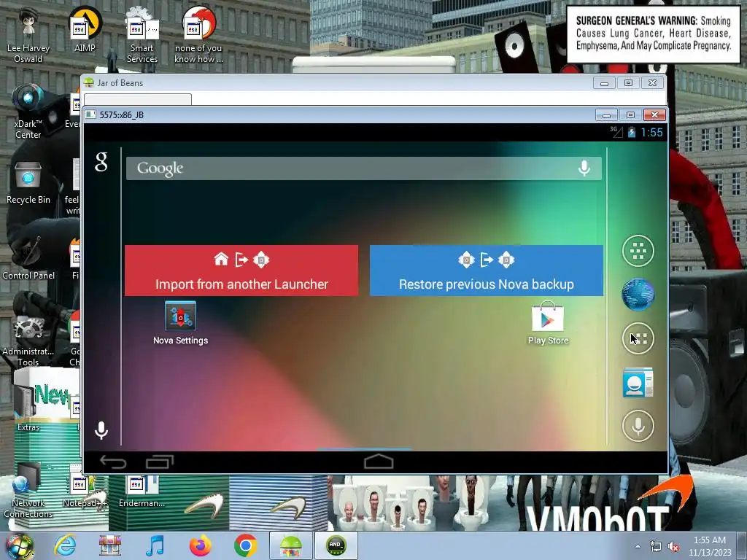
Task: Open the taskbar clock showing 1:55 AM
Action: (x=709, y=546)
